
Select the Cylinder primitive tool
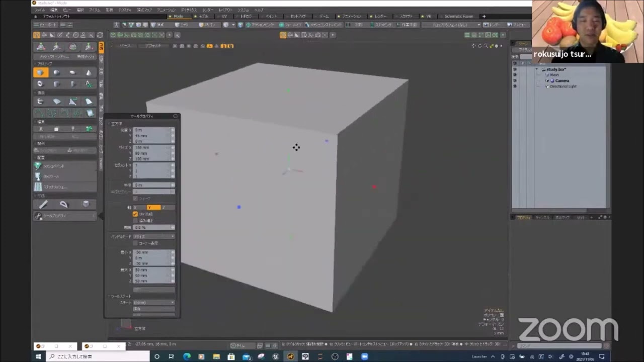pyautogui.click(x=56, y=83)
